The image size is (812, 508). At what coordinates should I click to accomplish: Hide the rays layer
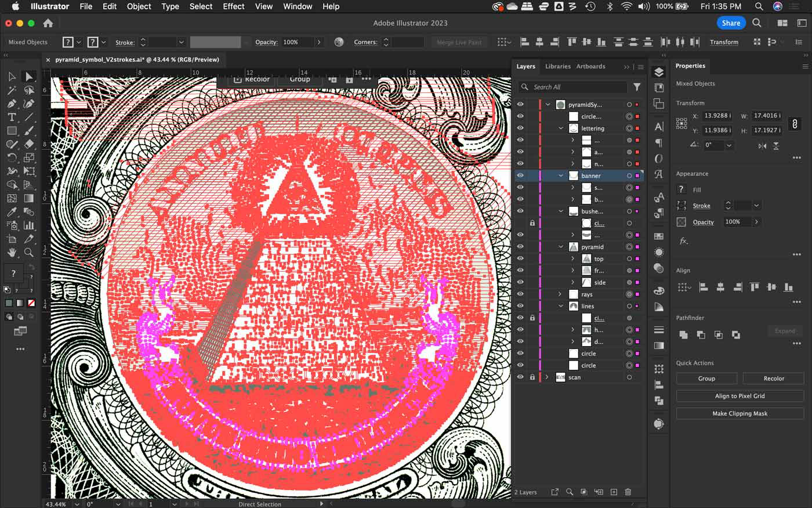520,294
